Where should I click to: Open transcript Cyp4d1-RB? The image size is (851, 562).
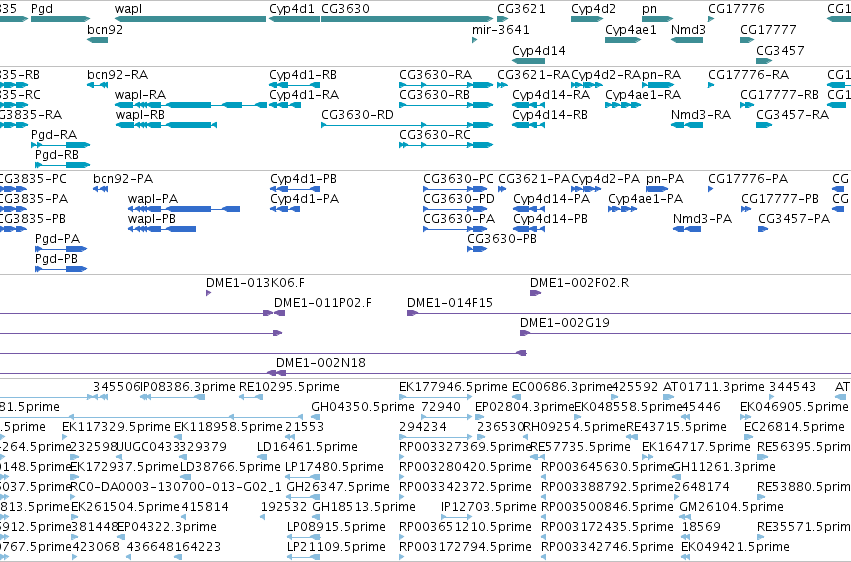pos(303,75)
